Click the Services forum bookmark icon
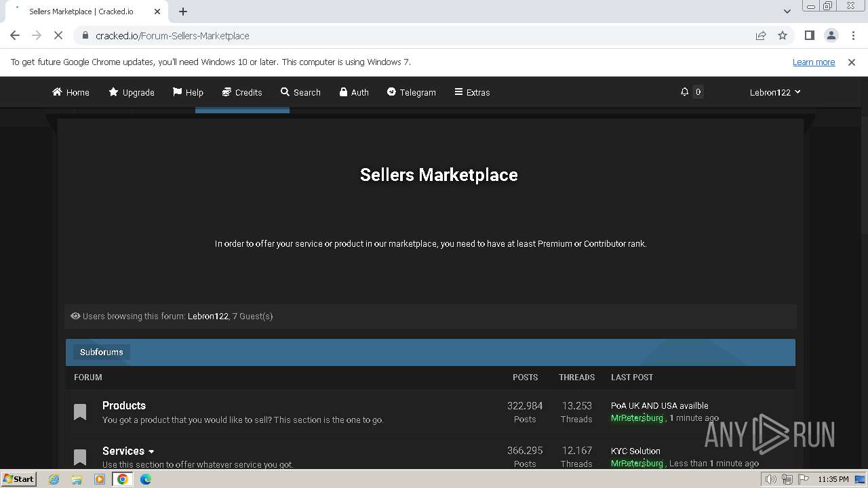The width and height of the screenshot is (868, 488). [80, 457]
